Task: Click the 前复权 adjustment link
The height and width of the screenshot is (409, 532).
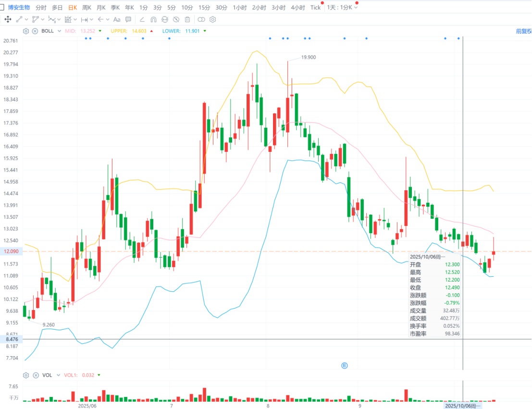Action: [523, 31]
